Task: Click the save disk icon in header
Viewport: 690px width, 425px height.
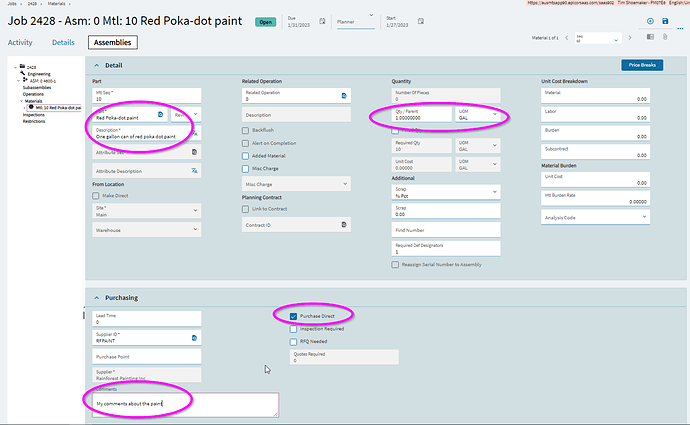Action: (665, 21)
